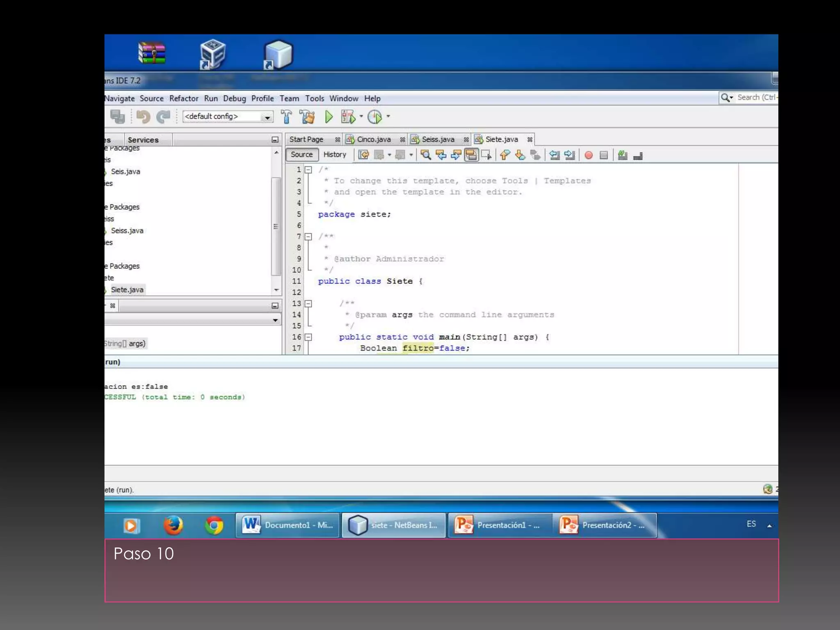Collapse the header comment fold at line 1

click(308, 170)
